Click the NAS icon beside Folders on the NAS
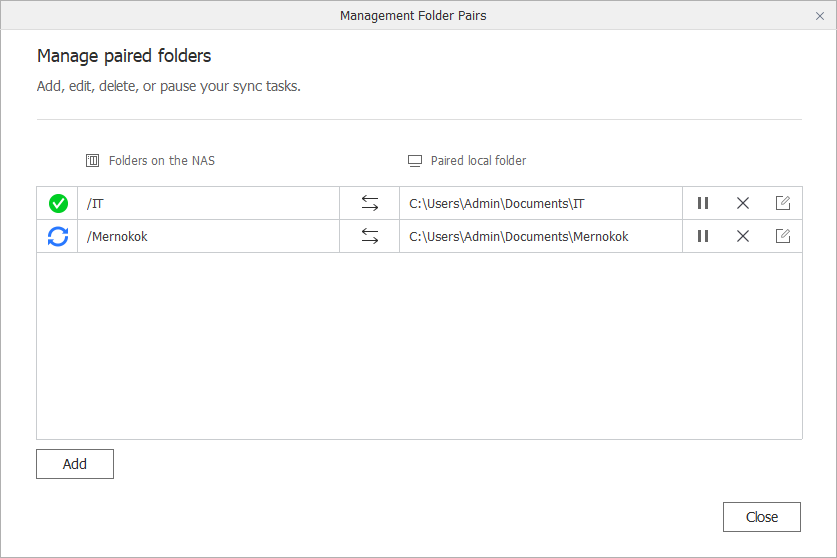 click(93, 160)
